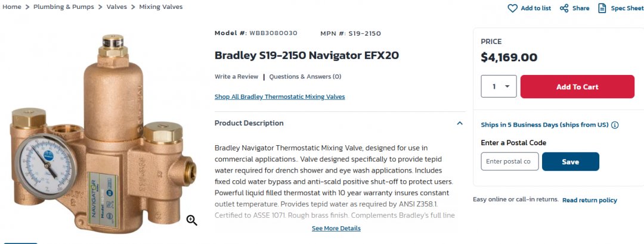The image size is (644, 244).
Task: Expand See More Details
Action: pos(336,229)
